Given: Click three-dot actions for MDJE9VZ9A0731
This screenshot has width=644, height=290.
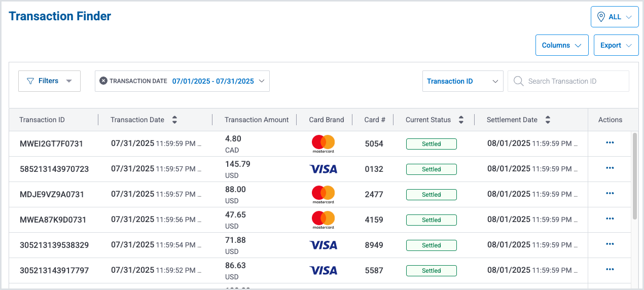Looking at the screenshot, I should point(610,194).
